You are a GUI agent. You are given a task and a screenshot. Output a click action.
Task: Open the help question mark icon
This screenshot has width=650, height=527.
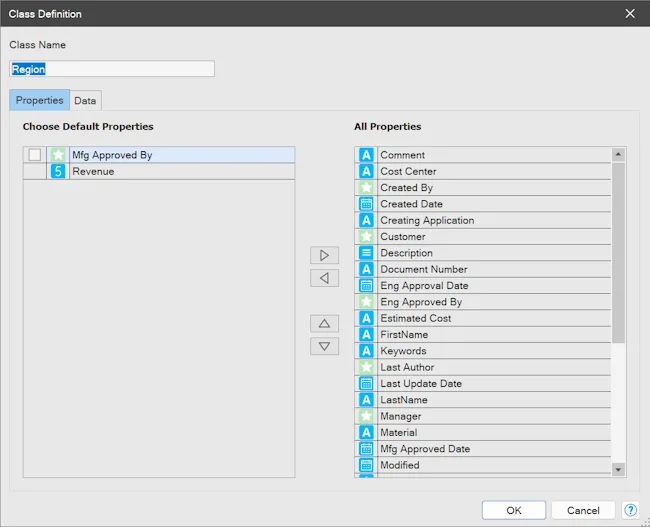point(630,510)
